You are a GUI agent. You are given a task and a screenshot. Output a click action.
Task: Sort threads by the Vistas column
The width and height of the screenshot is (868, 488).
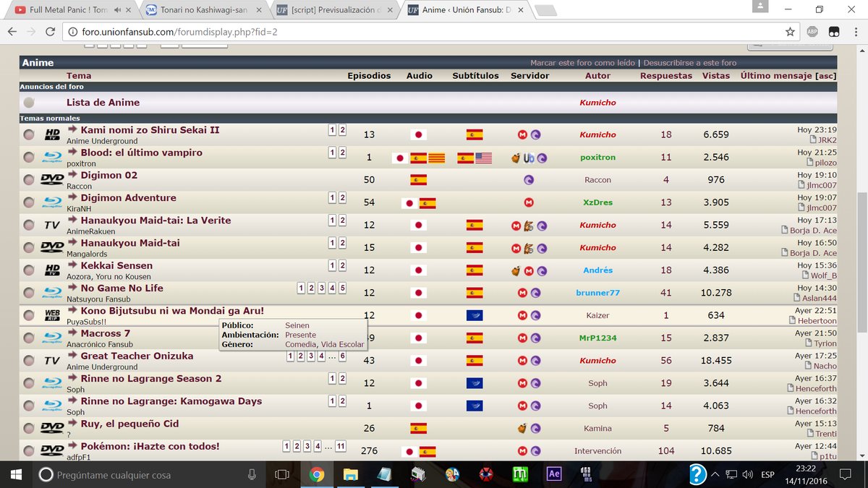click(x=716, y=75)
